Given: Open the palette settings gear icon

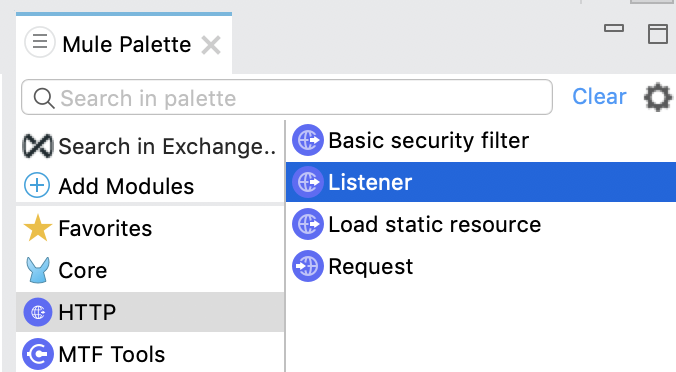Looking at the screenshot, I should click(x=657, y=97).
